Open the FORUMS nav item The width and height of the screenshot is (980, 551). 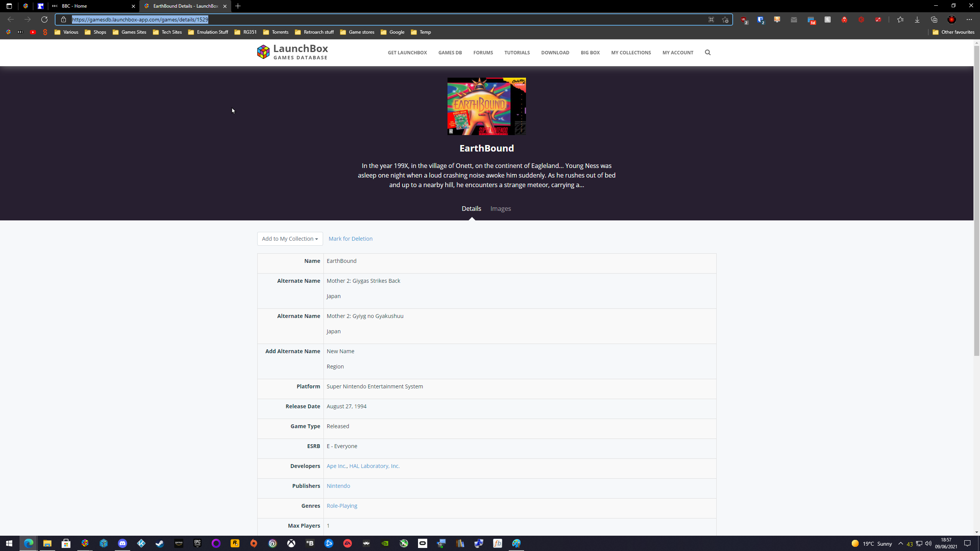483,53
